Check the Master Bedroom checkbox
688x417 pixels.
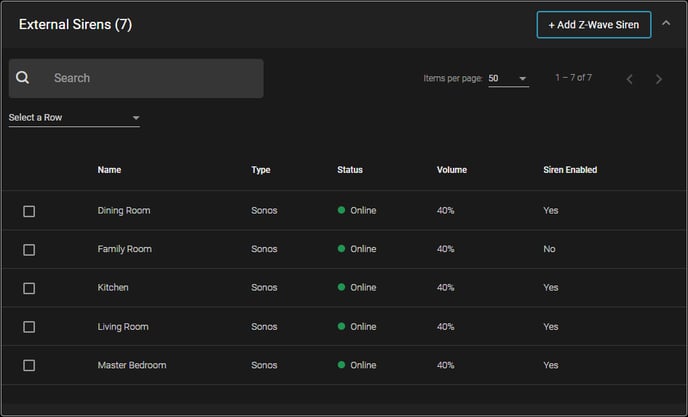(29, 365)
